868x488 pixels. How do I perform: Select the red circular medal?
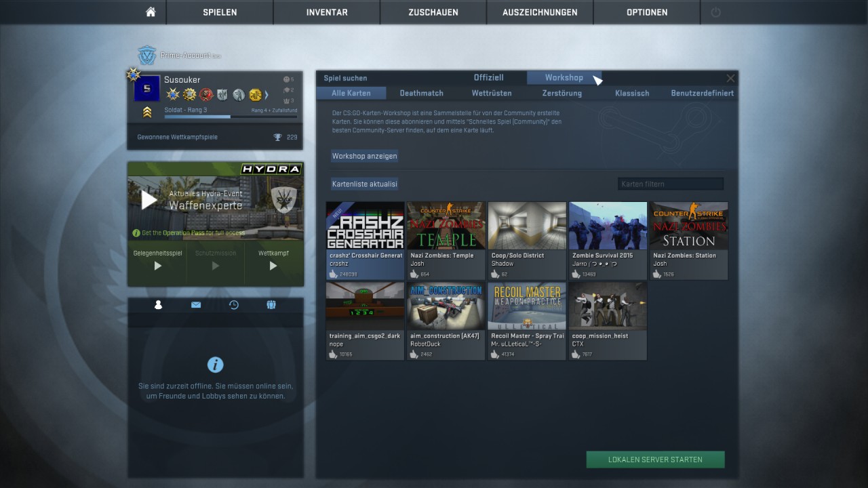206,95
